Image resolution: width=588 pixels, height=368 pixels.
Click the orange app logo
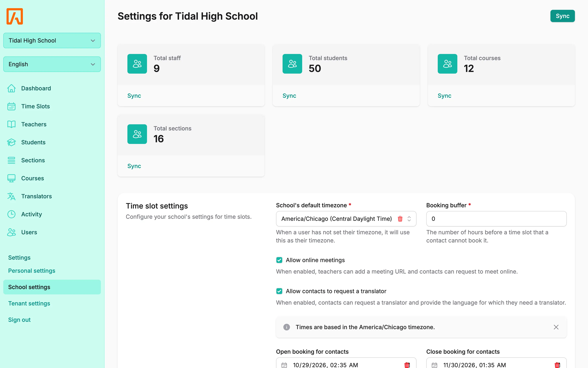coord(14,16)
